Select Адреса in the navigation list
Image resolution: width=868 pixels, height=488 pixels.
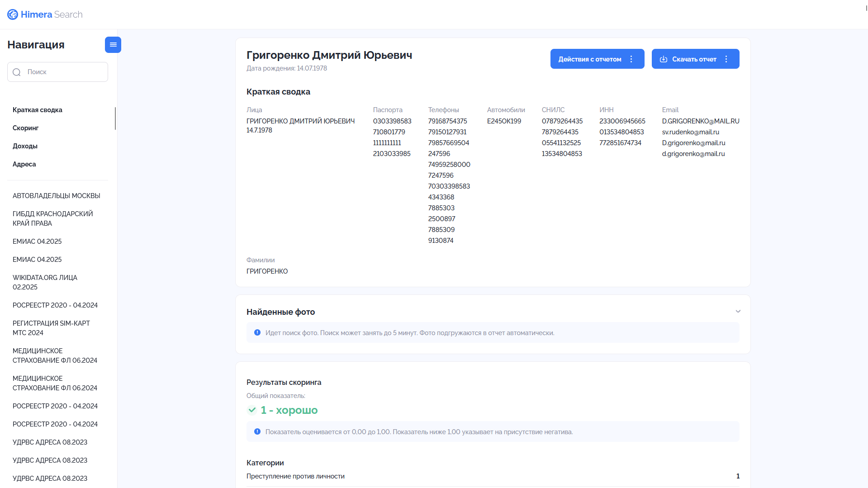coord(24,164)
